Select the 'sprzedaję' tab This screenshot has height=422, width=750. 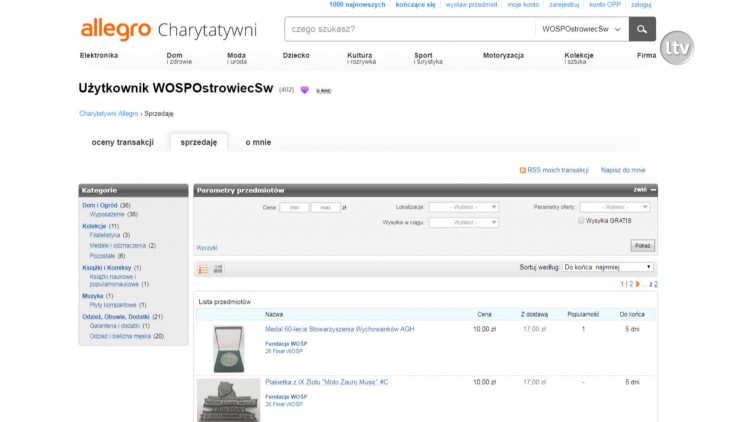click(199, 142)
